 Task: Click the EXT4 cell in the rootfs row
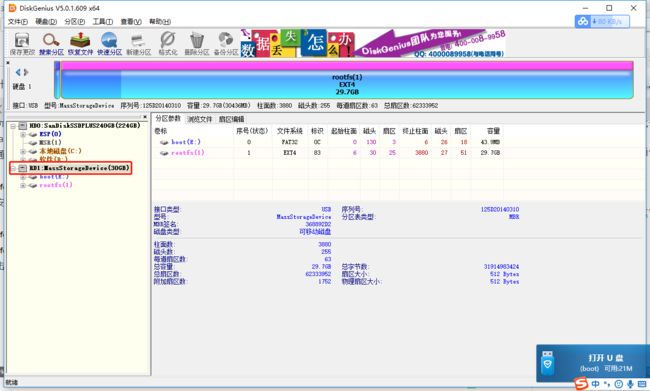coord(290,153)
